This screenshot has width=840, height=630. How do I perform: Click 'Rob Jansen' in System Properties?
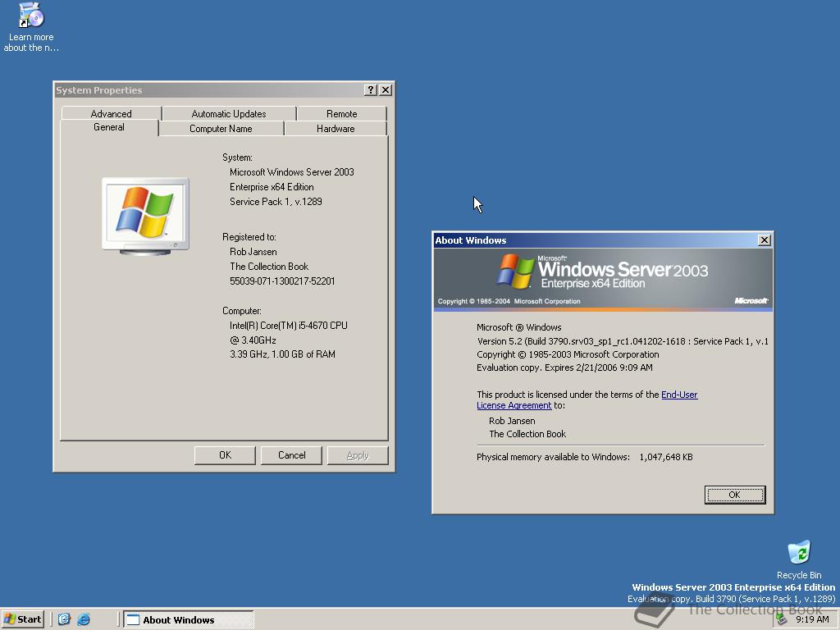253,252
